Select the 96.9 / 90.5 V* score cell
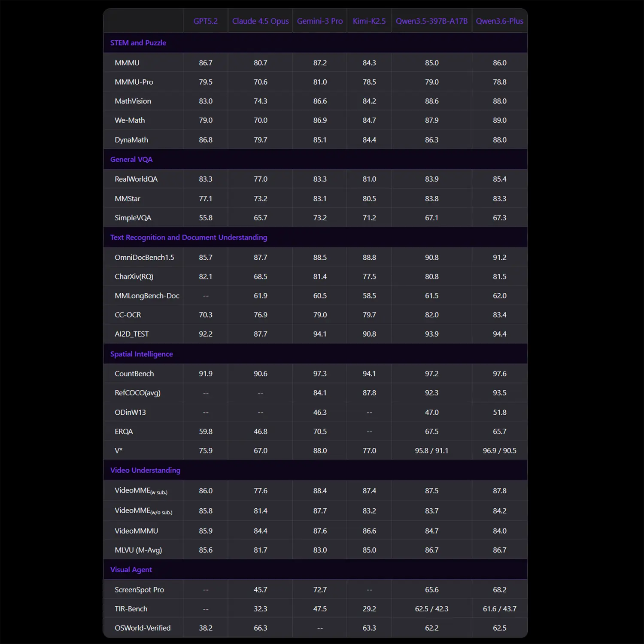Screen dimensions: 644x644 click(499, 451)
